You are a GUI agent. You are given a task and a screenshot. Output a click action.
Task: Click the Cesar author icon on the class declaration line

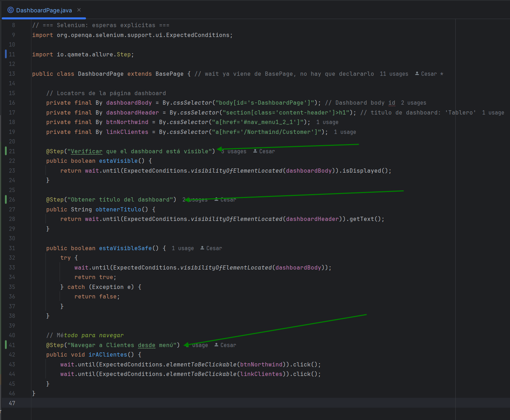coord(417,74)
